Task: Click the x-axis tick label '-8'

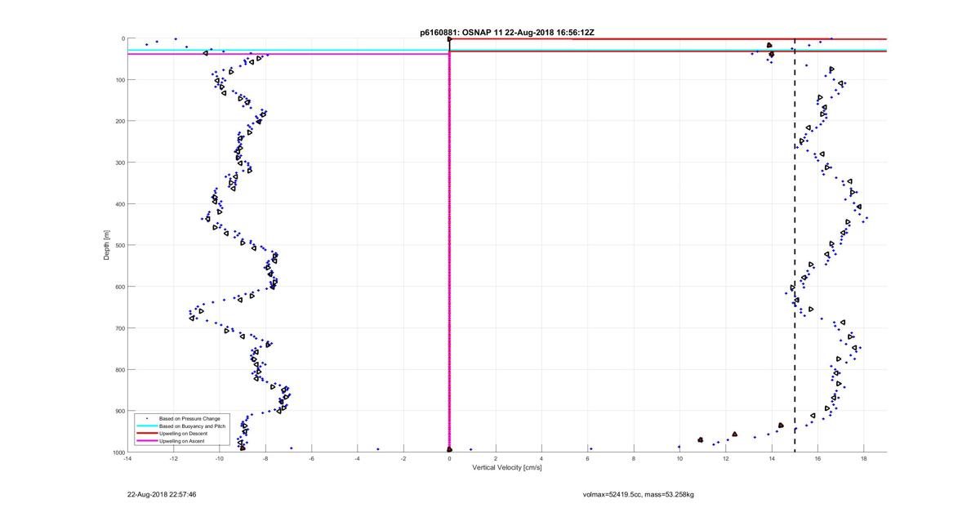Action: pyautogui.click(x=265, y=458)
